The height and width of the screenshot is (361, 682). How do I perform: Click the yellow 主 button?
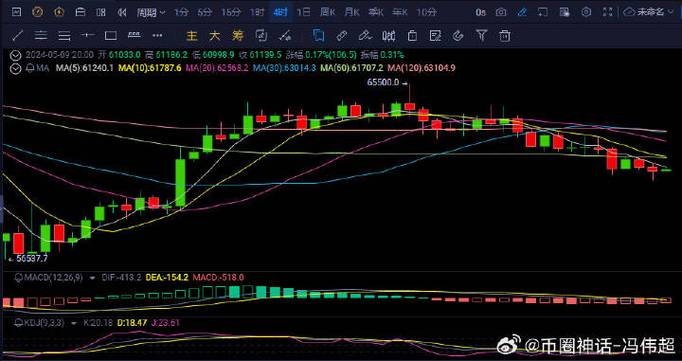tap(191, 36)
